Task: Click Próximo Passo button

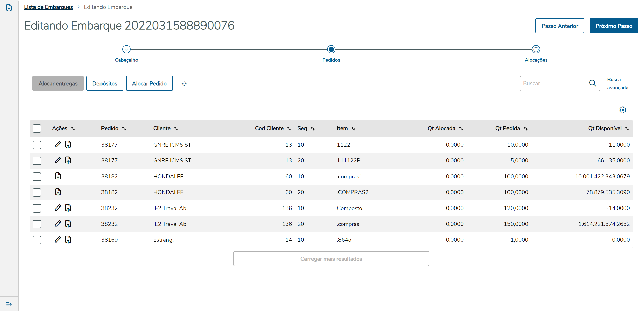Action: (614, 26)
